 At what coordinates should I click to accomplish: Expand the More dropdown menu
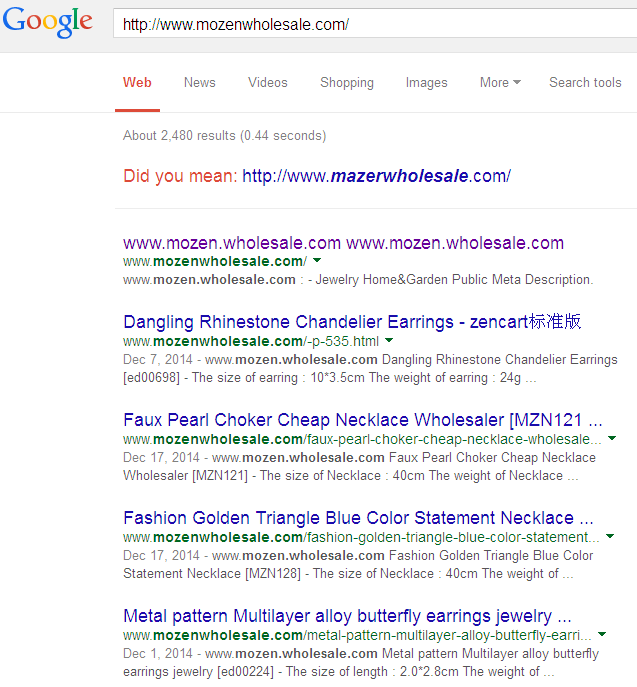click(x=500, y=82)
